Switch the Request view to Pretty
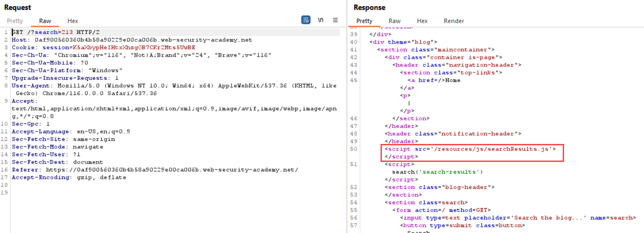The height and width of the screenshot is (233, 644). tap(15, 21)
